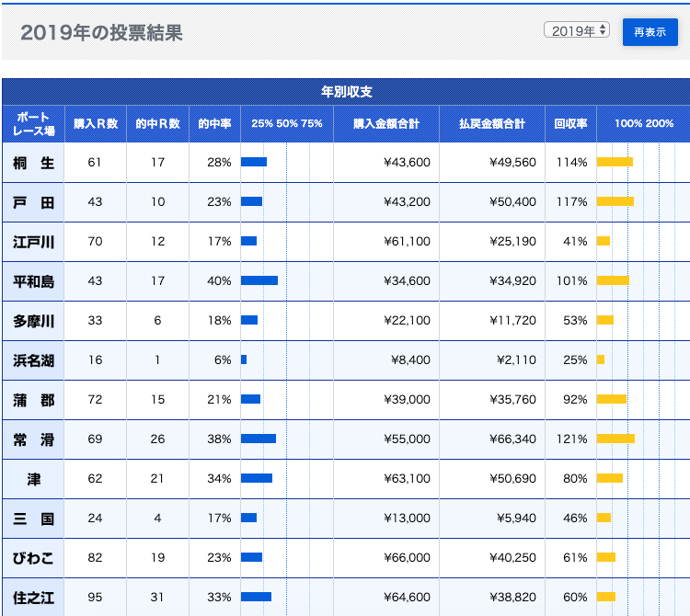This screenshot has width=690, height=616.
Task: Click the ¥49,560 payout amount
Action: point(512,162)
